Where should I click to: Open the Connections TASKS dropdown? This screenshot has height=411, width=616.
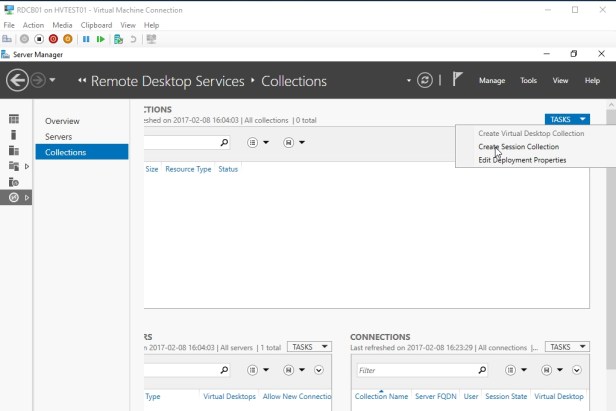[x=567, y=347]
